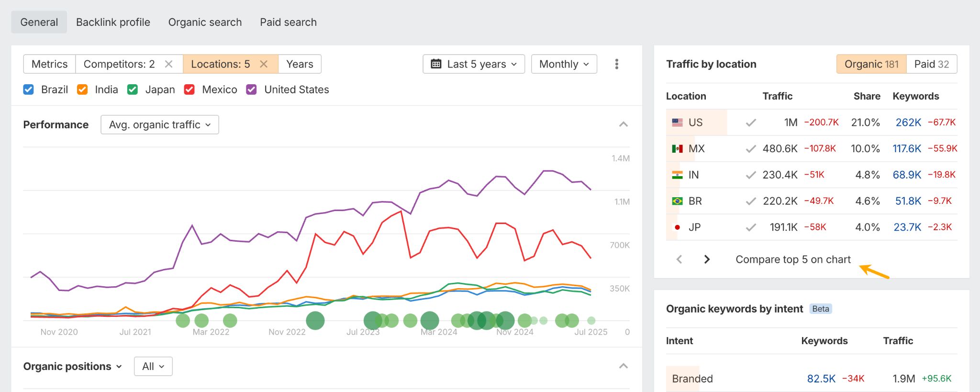
Task: Click the checkmark icon in the JP row
Action: click(751, 227)
